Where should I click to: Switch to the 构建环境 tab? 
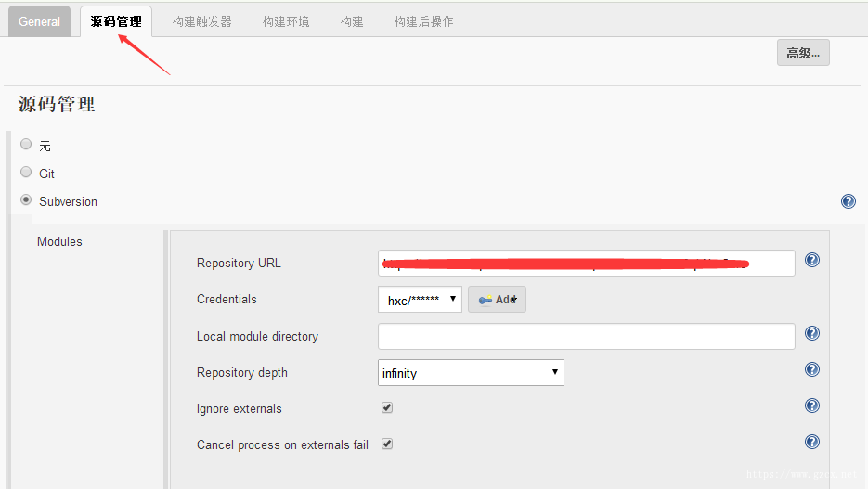(286, 21)
